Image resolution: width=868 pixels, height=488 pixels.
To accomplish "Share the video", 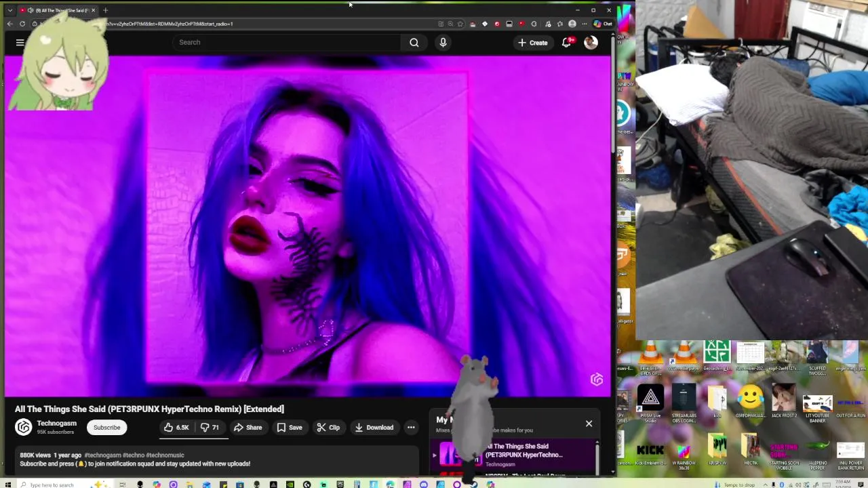I will tap(248, 428).
